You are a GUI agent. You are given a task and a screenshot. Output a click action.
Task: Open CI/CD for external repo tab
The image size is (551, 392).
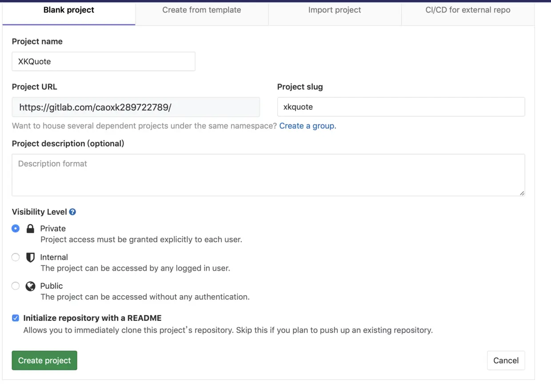[x=467, y=10]
